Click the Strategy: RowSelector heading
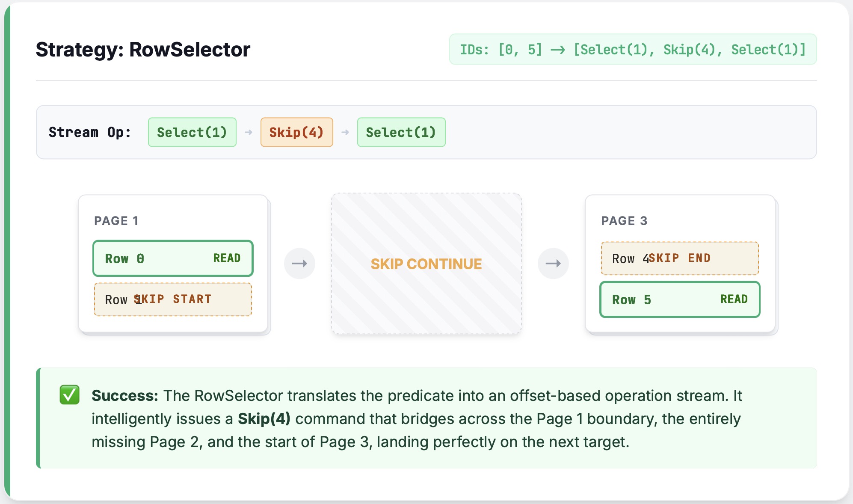Screen dimensions: 853x504 click(x=143, y=50)
